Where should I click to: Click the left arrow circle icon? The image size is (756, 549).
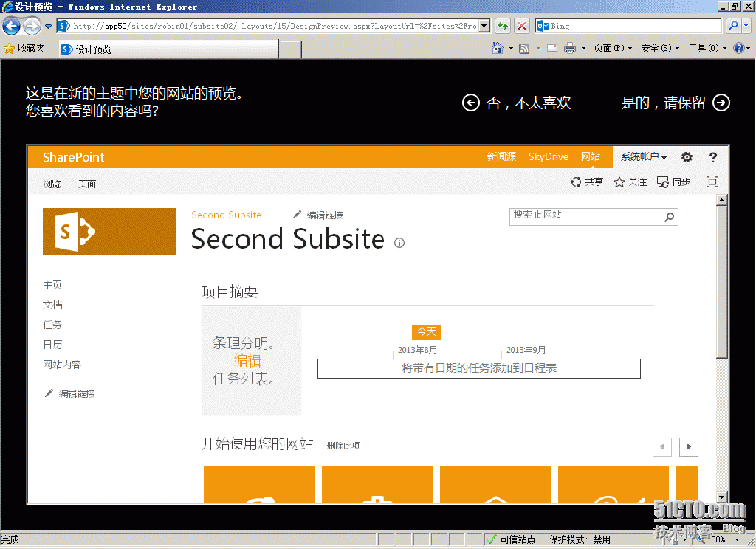tap(471, 103)
